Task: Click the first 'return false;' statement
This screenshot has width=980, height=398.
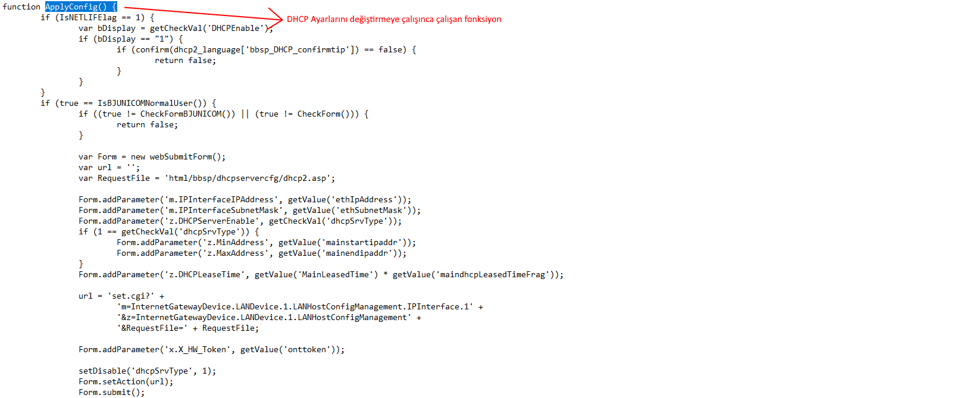Action: coord(185,60)
